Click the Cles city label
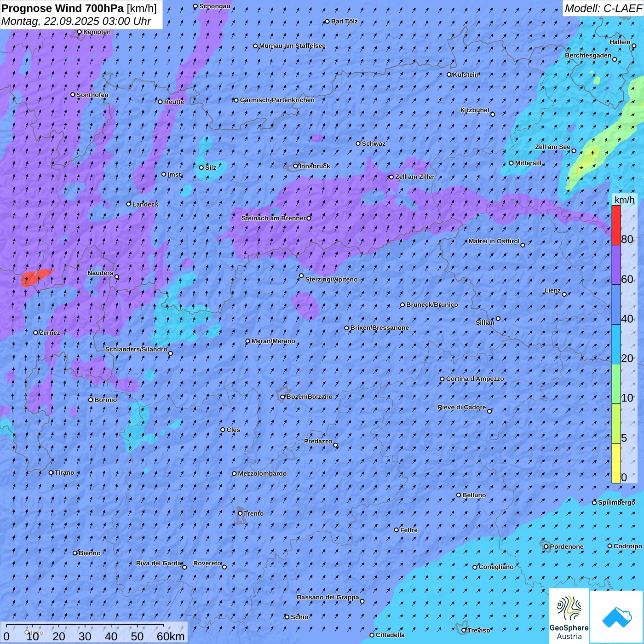644x644 pixels. click(233, 430)
